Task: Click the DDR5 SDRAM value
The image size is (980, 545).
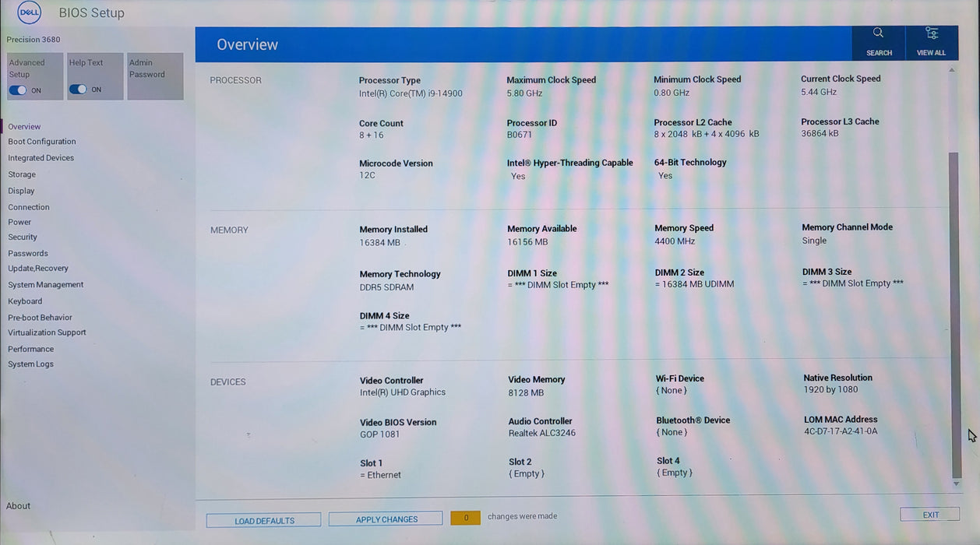Action: pyautogui.click(x=386, y=287)
